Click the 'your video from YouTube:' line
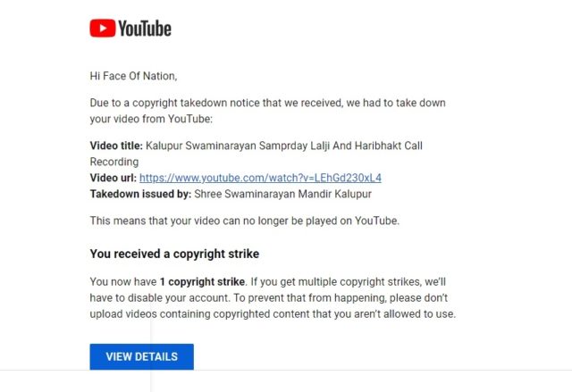 pyautogui.click(x=151, y=119)
